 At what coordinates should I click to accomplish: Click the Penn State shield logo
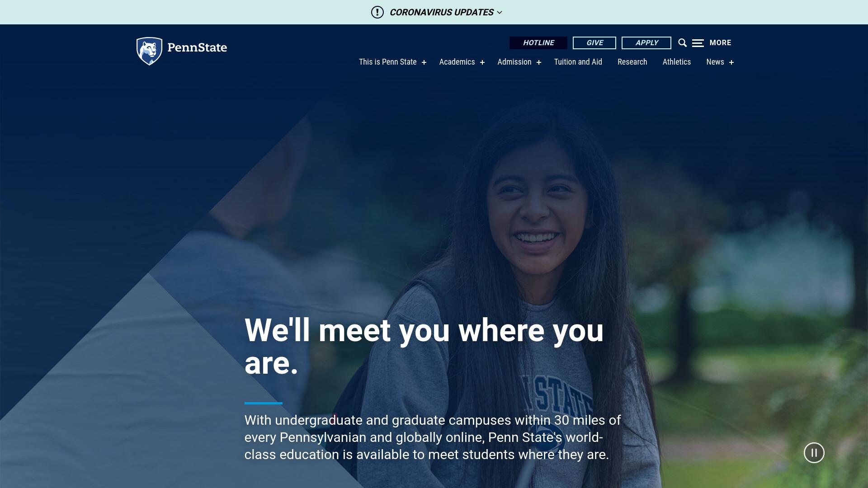point(149,51)
